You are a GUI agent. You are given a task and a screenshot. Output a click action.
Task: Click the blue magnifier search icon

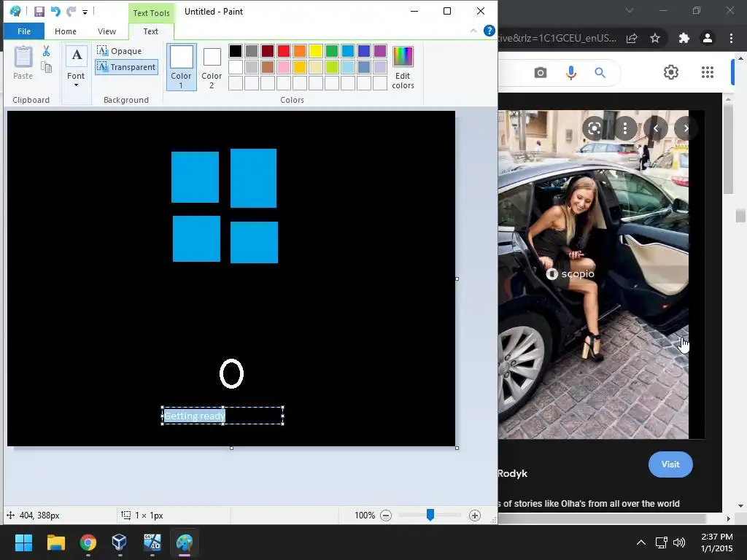point(600,73)
